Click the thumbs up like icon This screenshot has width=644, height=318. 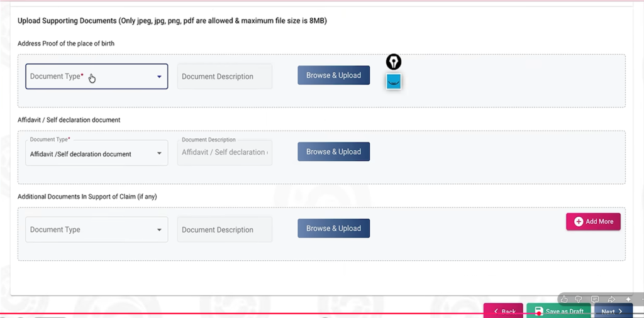click(x=564, y=299)
